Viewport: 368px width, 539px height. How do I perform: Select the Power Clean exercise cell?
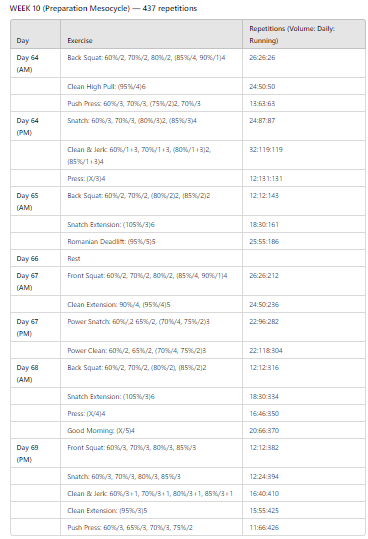click(152, 350)
